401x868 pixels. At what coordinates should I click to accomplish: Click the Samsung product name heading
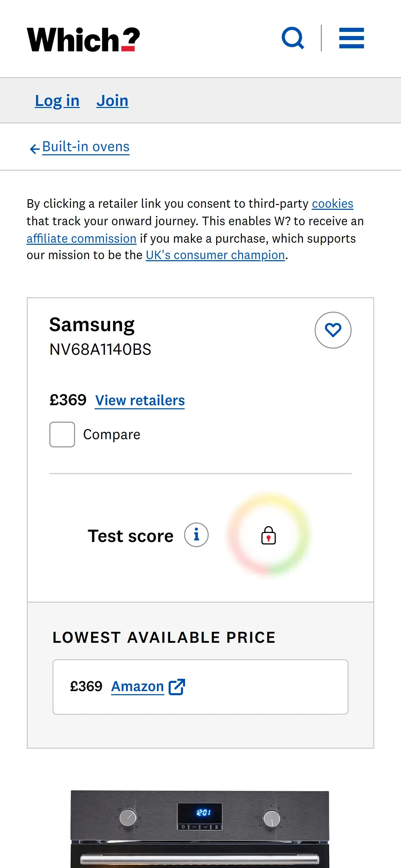92,325
